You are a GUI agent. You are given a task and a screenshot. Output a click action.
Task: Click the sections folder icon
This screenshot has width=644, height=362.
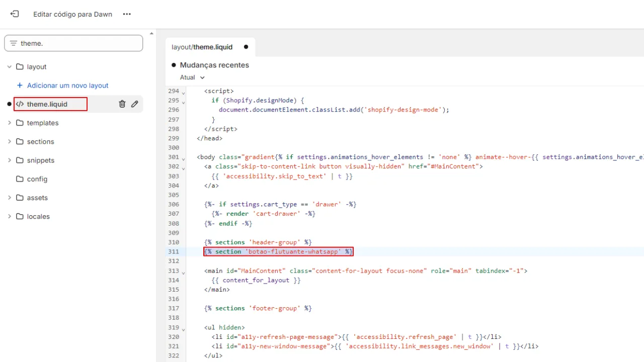click(x=20, y=142)
